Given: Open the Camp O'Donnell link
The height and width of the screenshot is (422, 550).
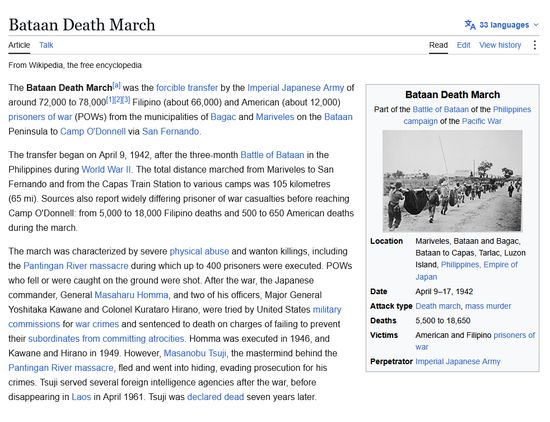Looking at the screenshot, I should coord(93,132).
